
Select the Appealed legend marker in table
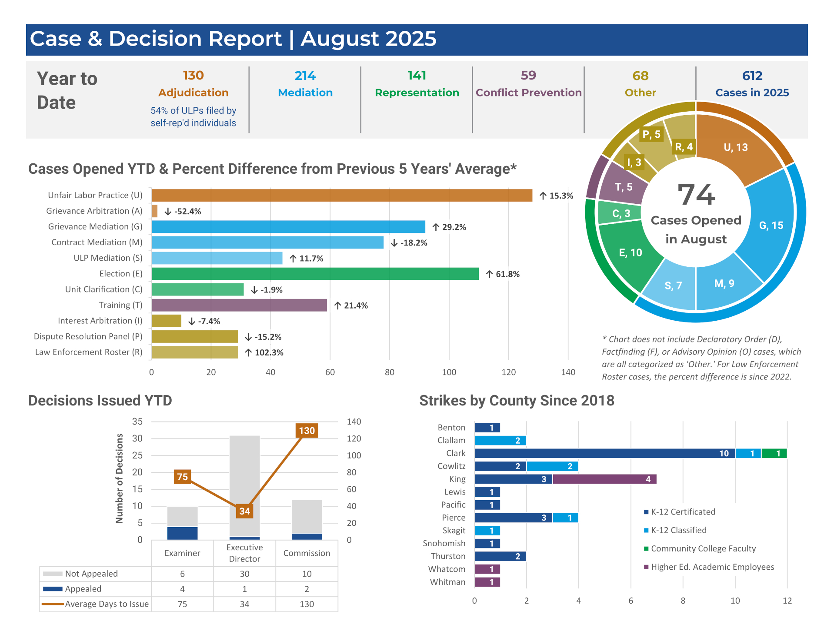(x=53, y=589)
